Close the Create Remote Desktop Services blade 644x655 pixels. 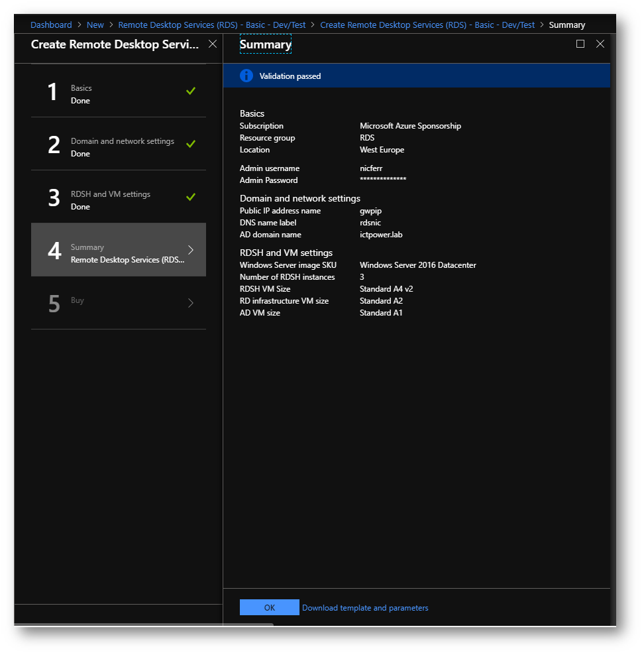coord(213,44)
